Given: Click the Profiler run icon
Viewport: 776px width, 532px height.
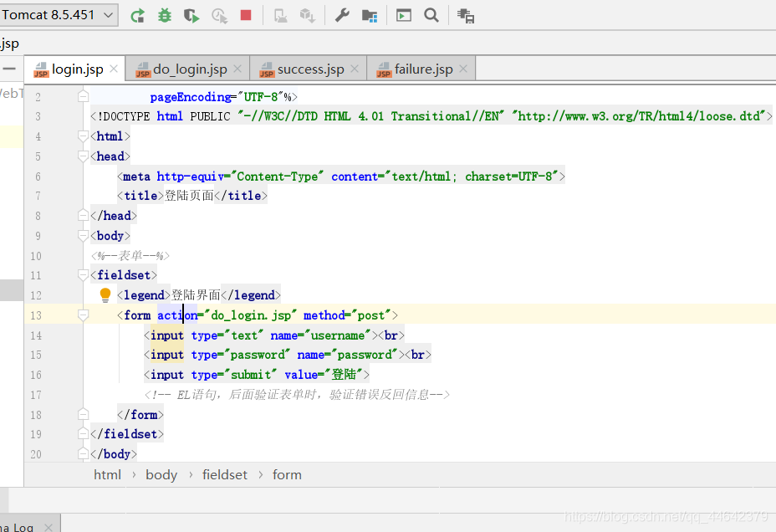Looking at the screenshot, I should 219,16.
